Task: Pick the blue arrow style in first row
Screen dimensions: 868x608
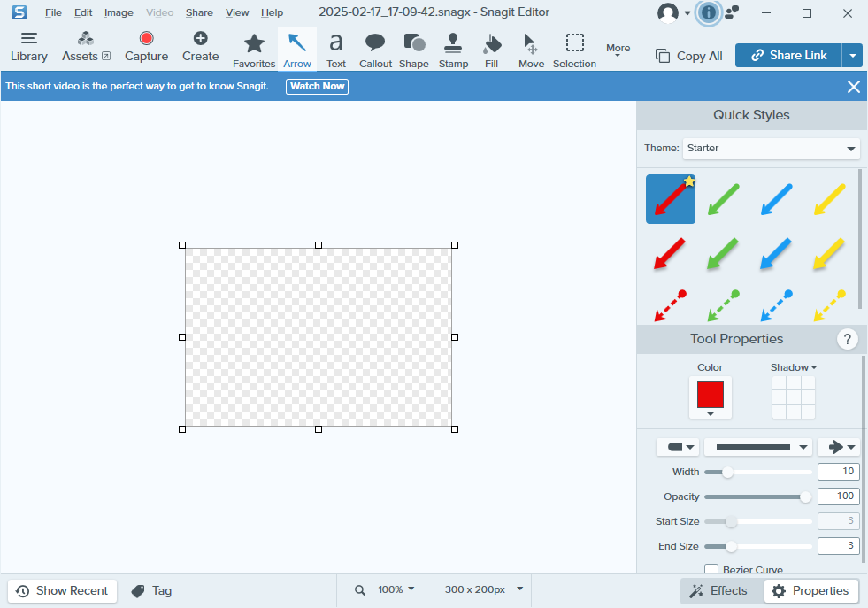Action: point(777,199)
